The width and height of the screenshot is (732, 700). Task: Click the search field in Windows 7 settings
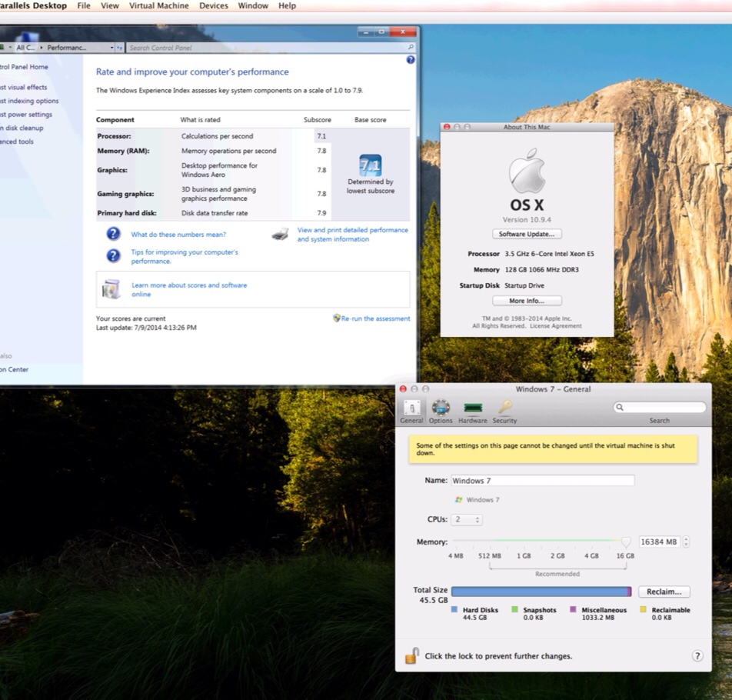(x=660, y=407)
